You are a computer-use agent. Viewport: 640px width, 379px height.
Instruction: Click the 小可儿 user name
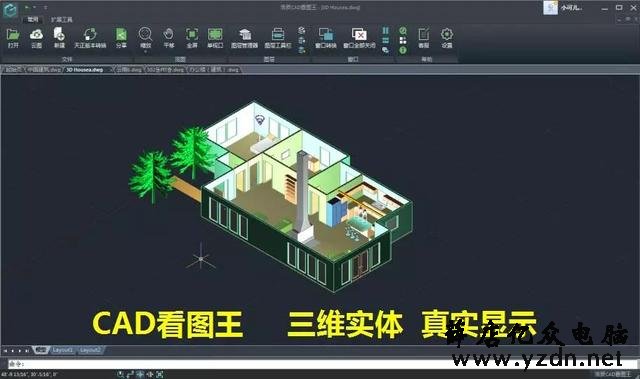(571, 8)
